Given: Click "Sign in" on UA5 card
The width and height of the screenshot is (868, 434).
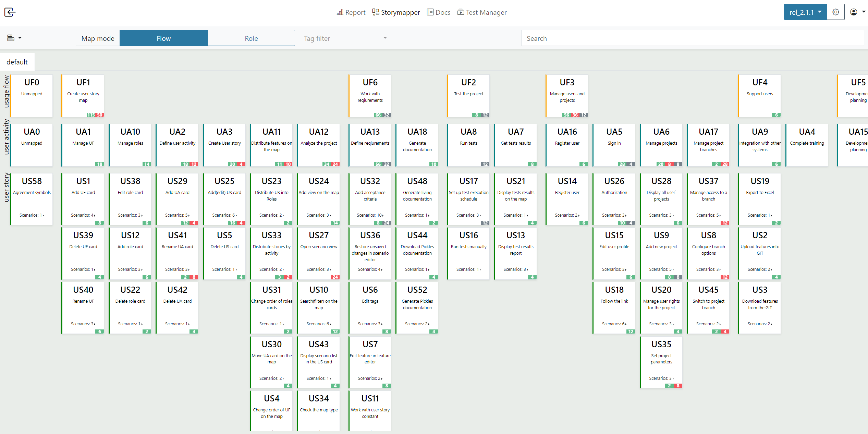Looking at the screenshot, I should (x=614, y=143).
